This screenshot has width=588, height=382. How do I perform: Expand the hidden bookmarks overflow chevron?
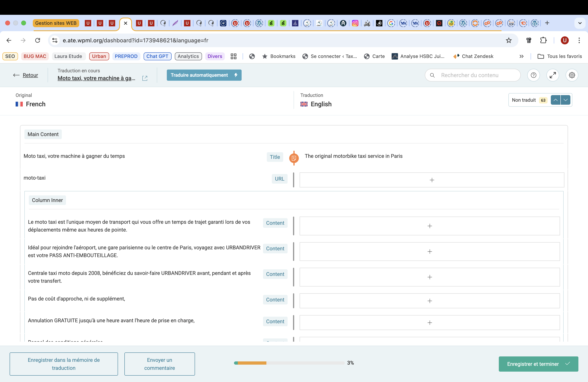click(x=521, y=56)
